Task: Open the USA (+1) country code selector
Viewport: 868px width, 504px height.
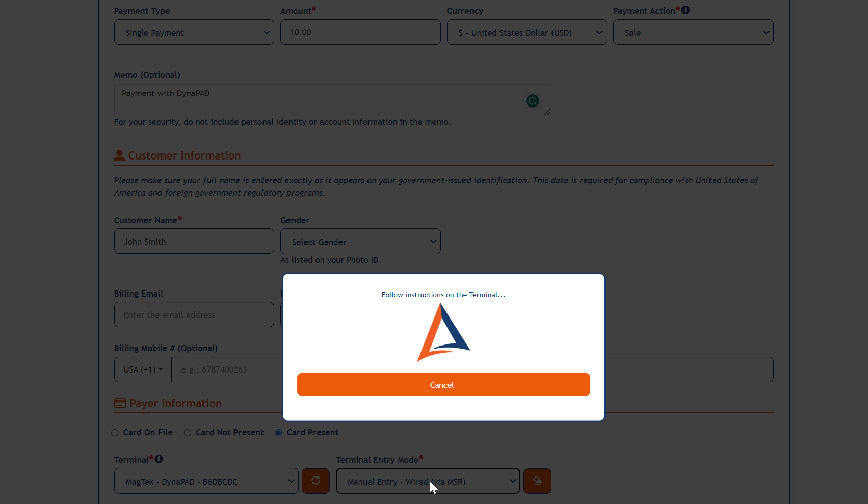Action: tap(143, 369)
